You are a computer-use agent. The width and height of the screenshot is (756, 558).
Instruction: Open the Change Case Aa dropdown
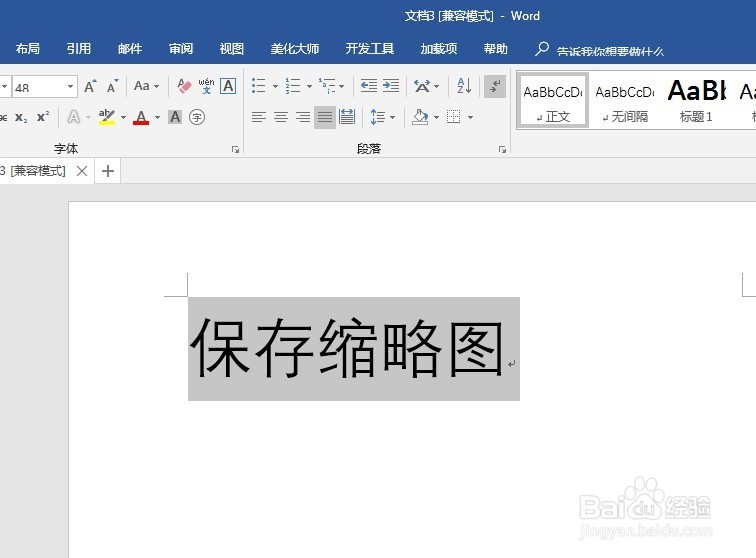click(146, 86)
